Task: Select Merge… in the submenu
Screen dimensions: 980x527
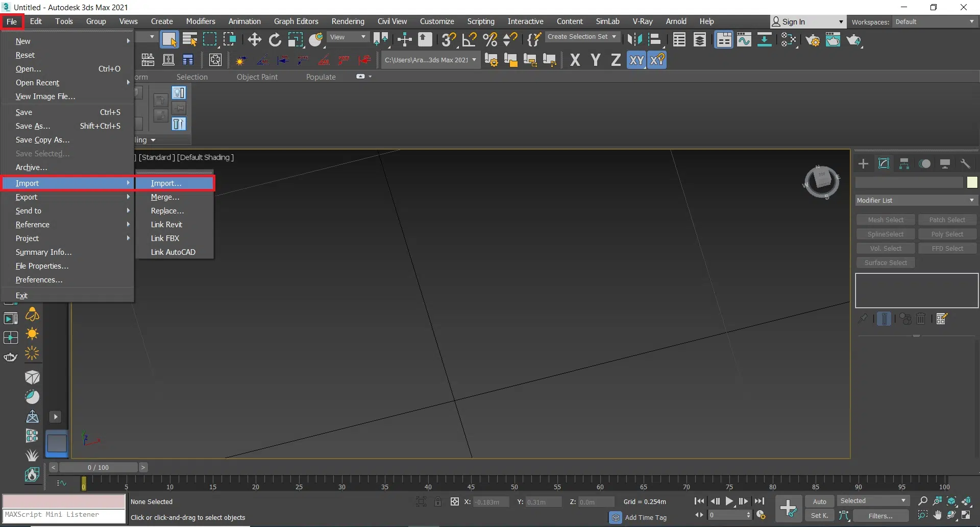Action: 165,197
